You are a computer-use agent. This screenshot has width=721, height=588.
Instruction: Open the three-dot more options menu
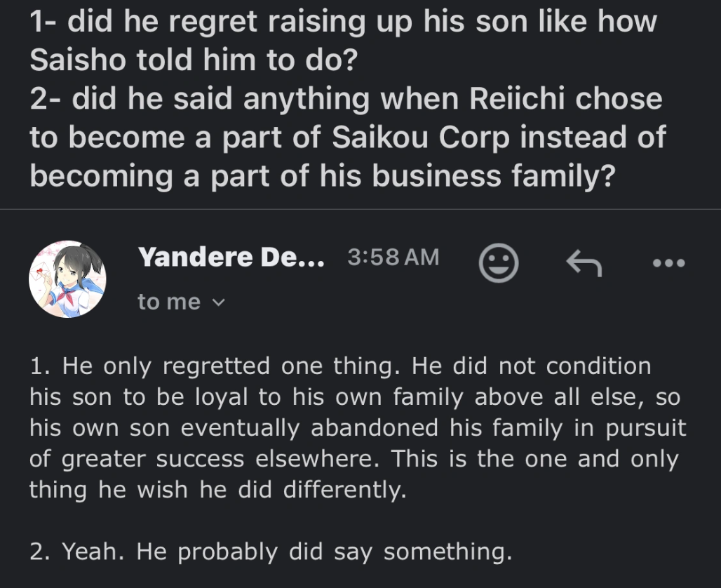(x=668, y=263)
